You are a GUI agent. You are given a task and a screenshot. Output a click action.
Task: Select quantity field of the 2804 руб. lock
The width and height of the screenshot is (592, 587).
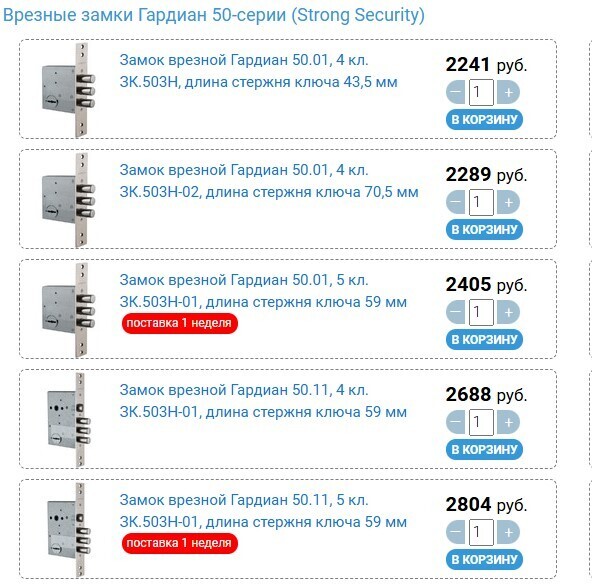(x=481, y=532)
